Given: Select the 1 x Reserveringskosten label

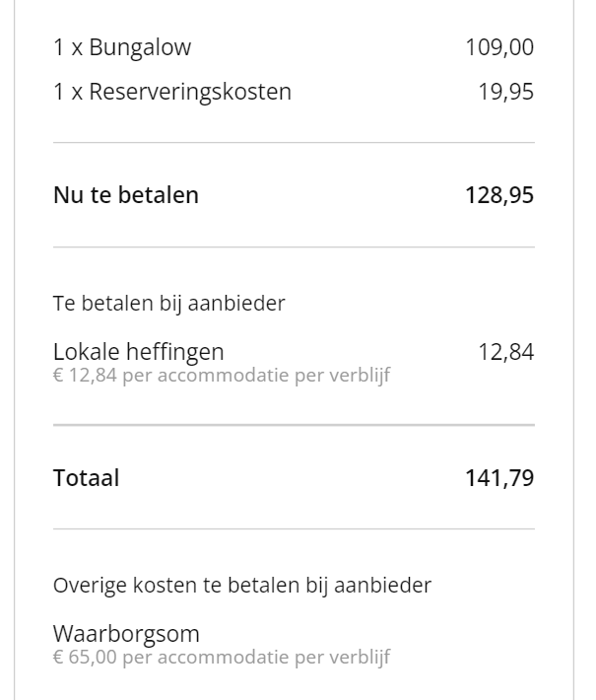Looking at the screenshot, I should (x=172, y=92).
